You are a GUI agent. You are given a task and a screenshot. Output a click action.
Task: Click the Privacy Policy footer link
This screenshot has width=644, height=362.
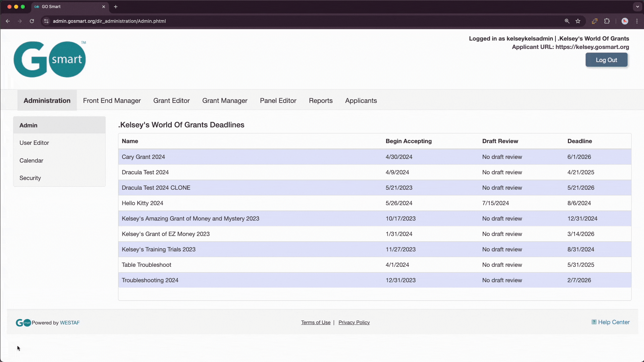tap(354, 322)
